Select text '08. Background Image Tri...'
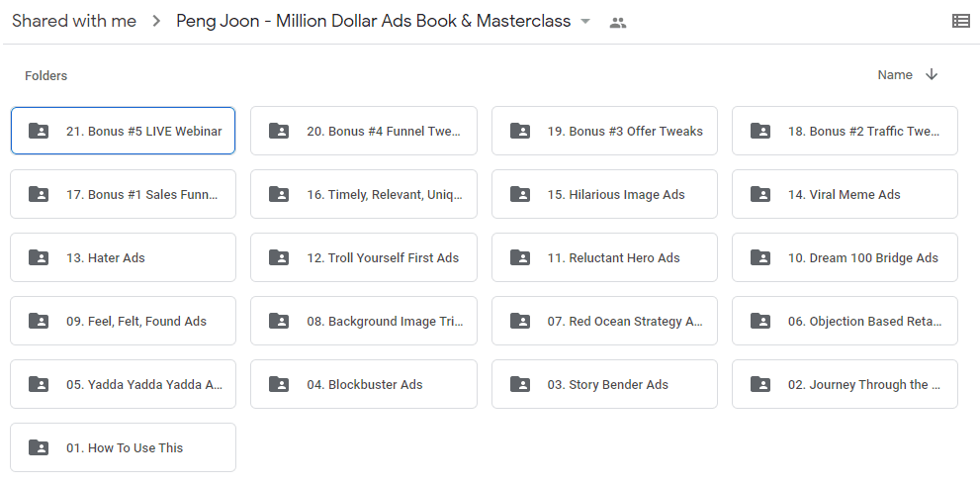The image size is (980, 487). [385, 321]
